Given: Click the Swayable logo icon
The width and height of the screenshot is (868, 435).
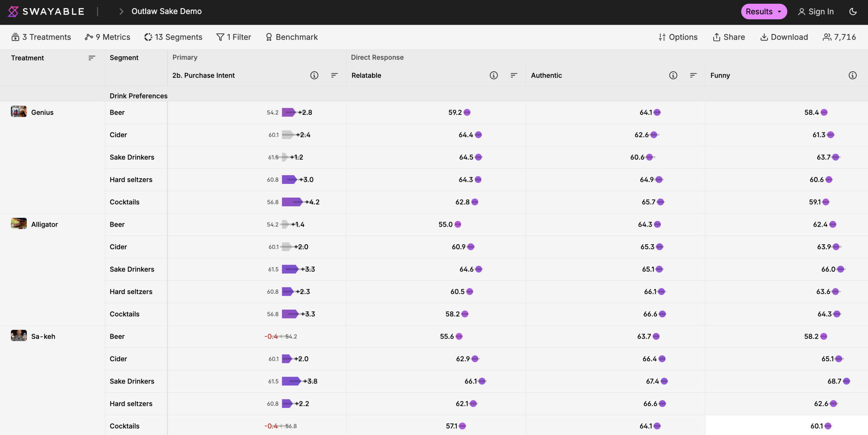Looking at the screenshot, I should (13, 12).
